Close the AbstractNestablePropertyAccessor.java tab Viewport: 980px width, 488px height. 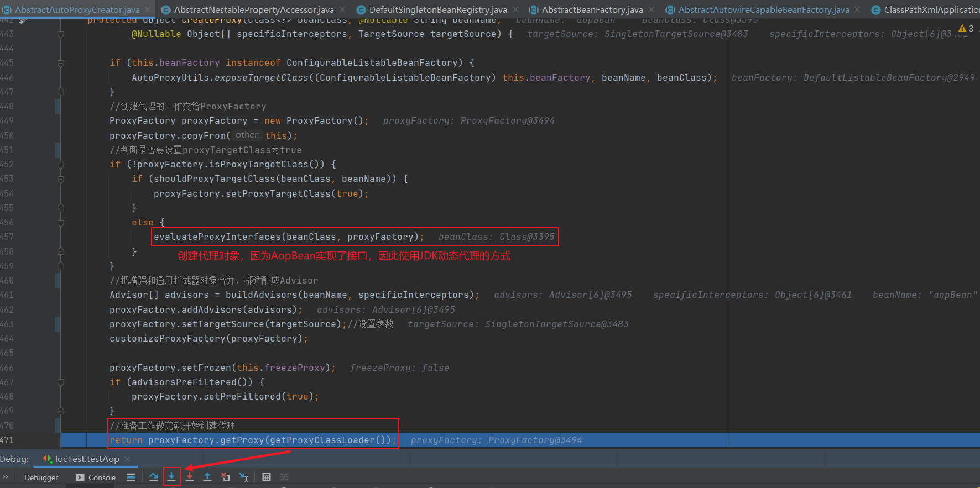342,9
